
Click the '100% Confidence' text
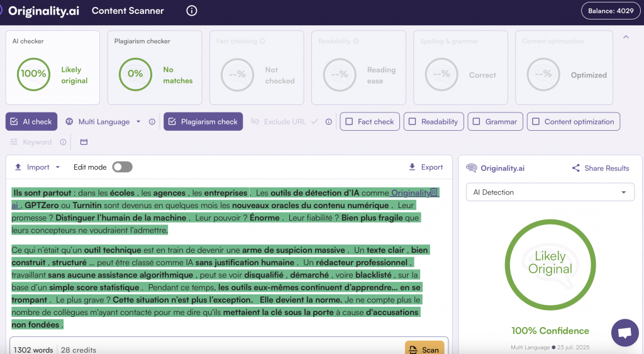pyautogui.click(x=550, y=331)
